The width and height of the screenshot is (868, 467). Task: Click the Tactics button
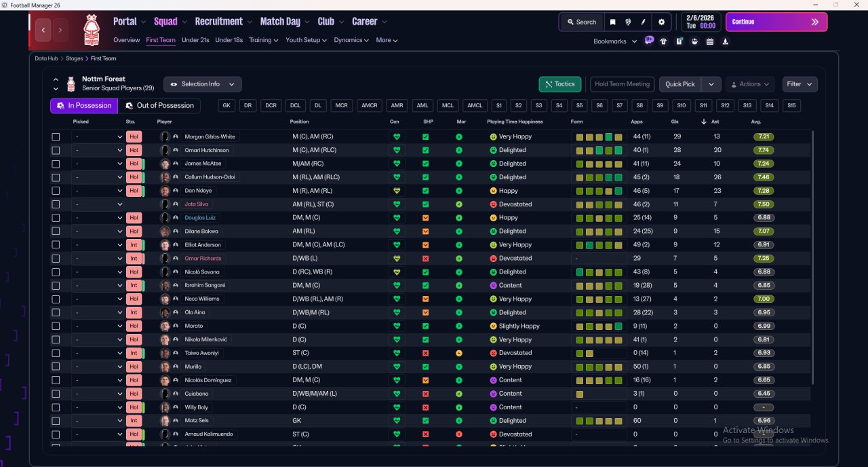tap(559, 84)
